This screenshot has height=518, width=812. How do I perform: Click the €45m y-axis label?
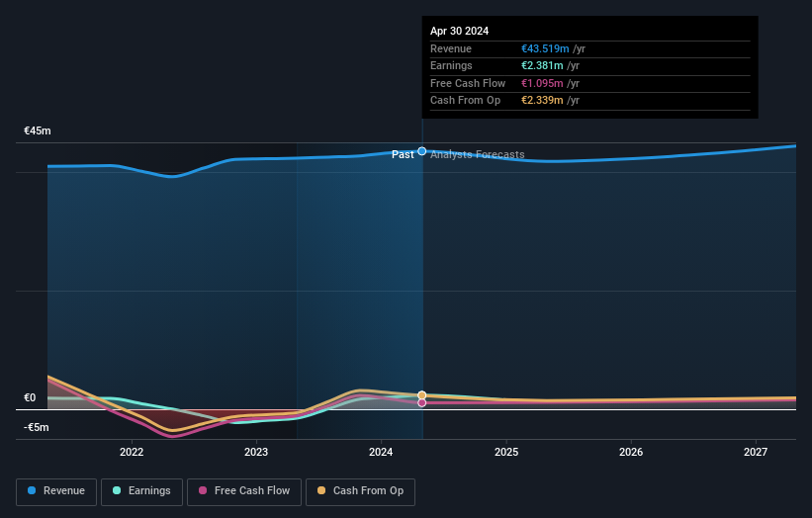(x=38, y=130)
